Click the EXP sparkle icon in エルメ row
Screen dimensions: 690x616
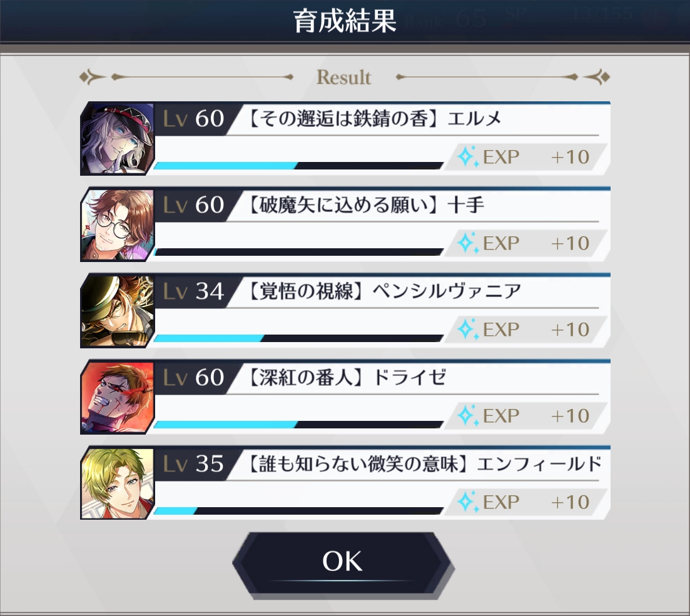click(467, 156)
